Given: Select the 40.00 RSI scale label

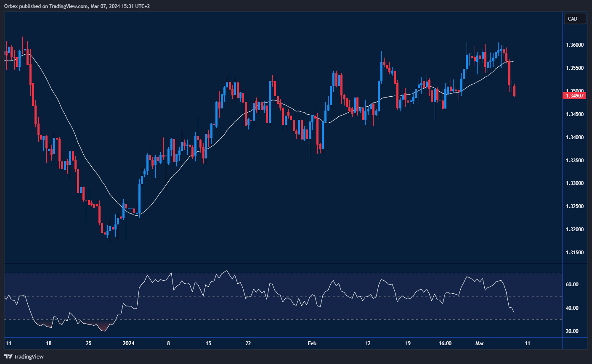Looking at the screenshot, I should (x=572, y=308).
